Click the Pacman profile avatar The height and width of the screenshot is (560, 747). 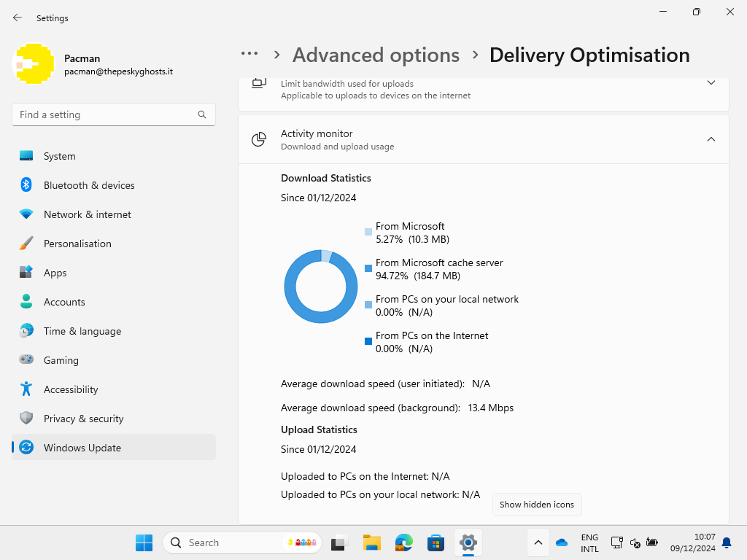tap(33, 65)
